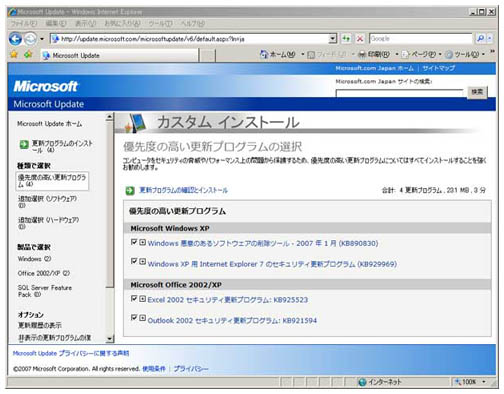
Task: Click the 検索 search button
Action: tap(477, 92)
